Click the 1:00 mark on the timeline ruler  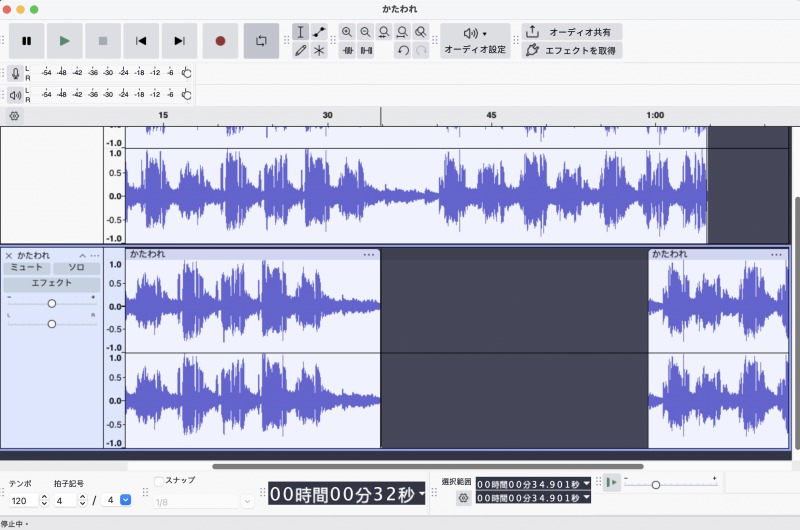(655, 115)
